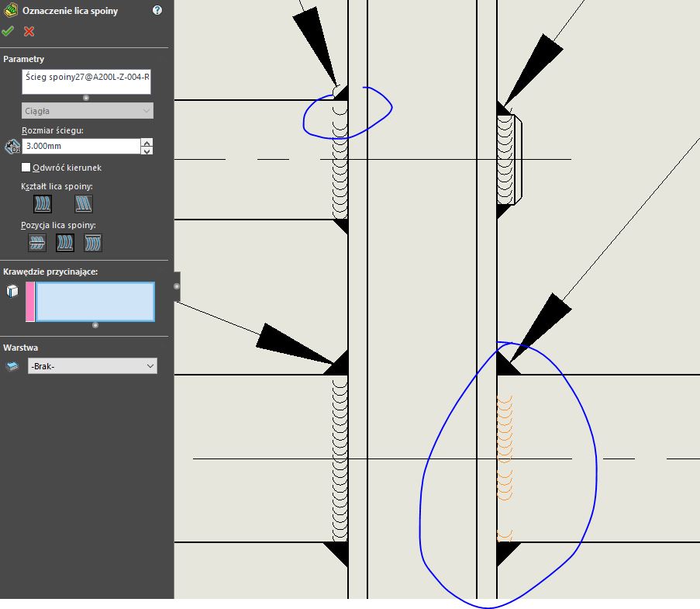This screenshot has width=700, height=609.
Task: Click the trimming edges cube icon
Action: (x=12, y=292)
